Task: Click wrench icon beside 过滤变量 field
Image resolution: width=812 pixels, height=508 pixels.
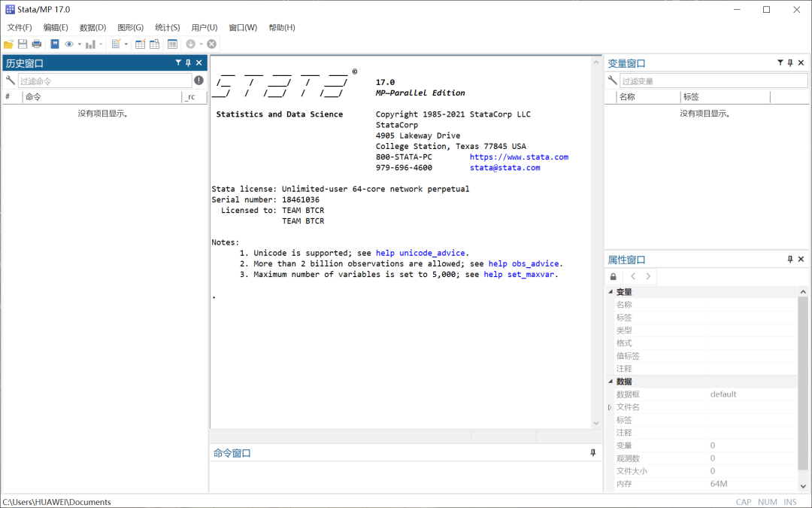Action: tap(612, 81)
